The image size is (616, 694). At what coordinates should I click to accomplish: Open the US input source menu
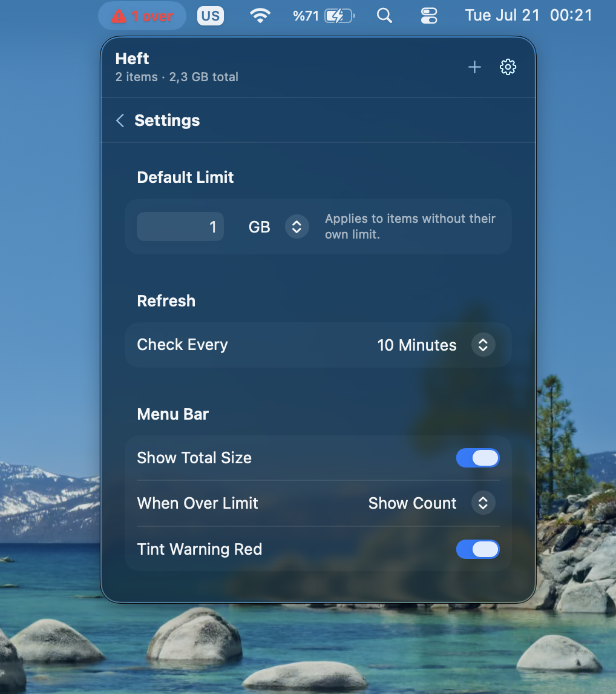click(x=210, y=16)
